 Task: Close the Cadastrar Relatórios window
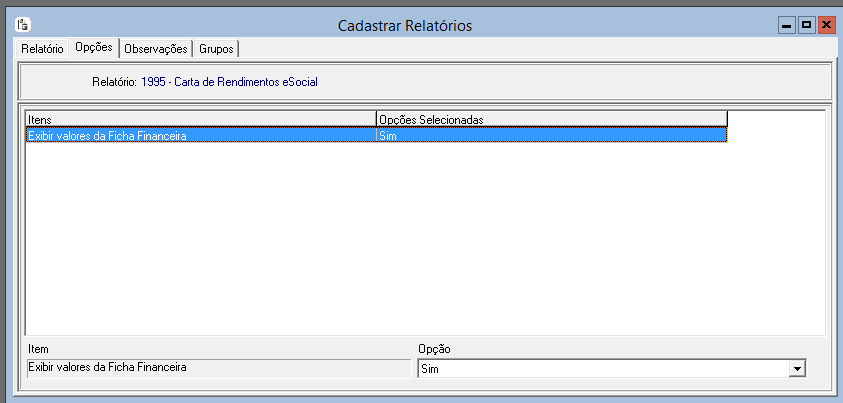(x=826, y=24)
